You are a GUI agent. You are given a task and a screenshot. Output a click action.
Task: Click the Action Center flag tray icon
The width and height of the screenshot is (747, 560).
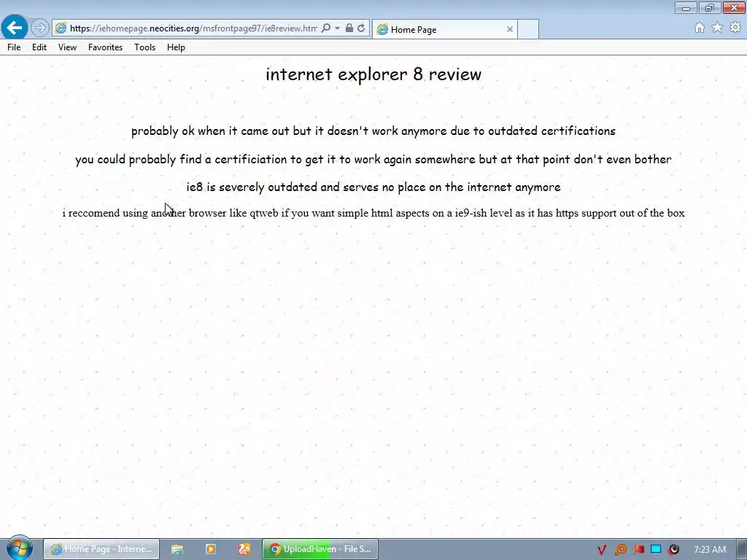click(x=638, y=550)
